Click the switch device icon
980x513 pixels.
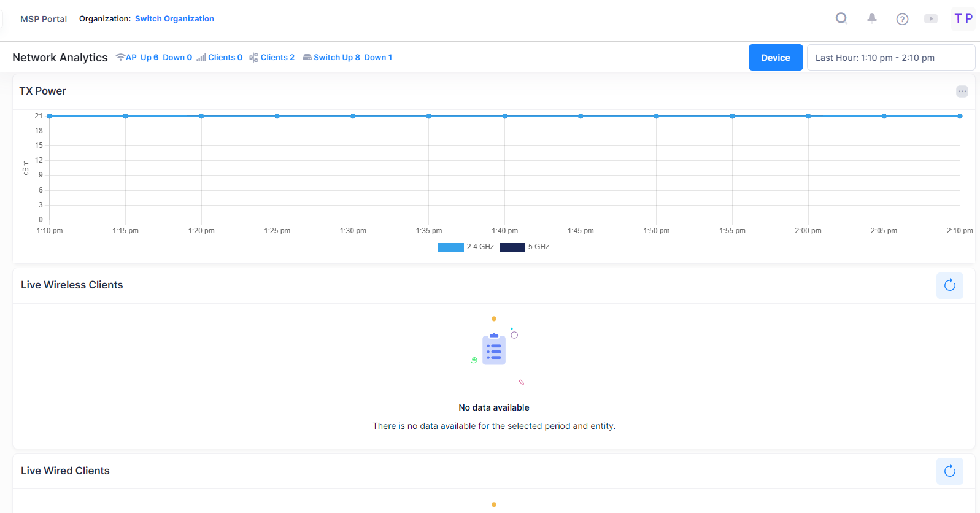307,58
